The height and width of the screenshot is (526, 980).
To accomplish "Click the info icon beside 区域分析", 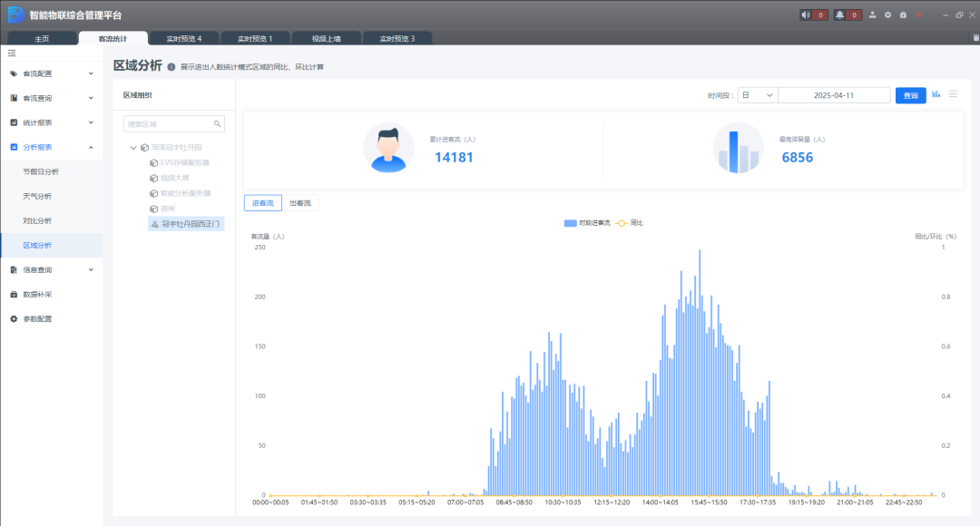I will tap(171, 67).
